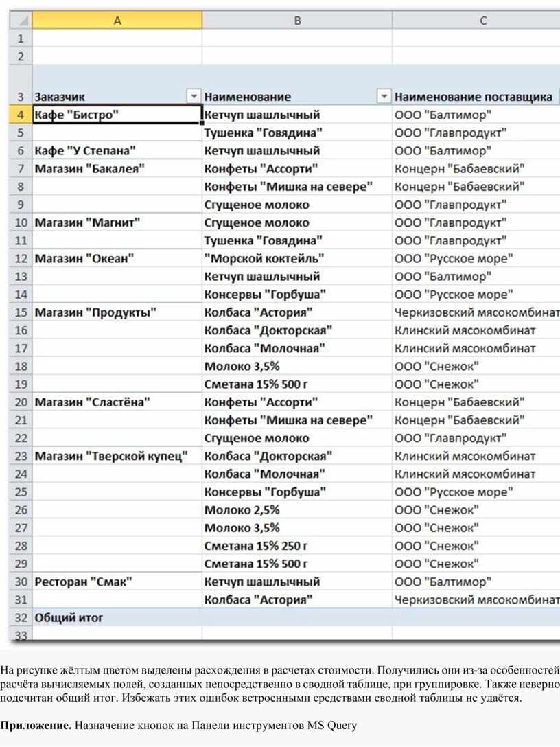560x747 pixels.
Task: Click Консервы "Горбуша" in row 14
Action: pyautogui.click(x=297, y=295)
